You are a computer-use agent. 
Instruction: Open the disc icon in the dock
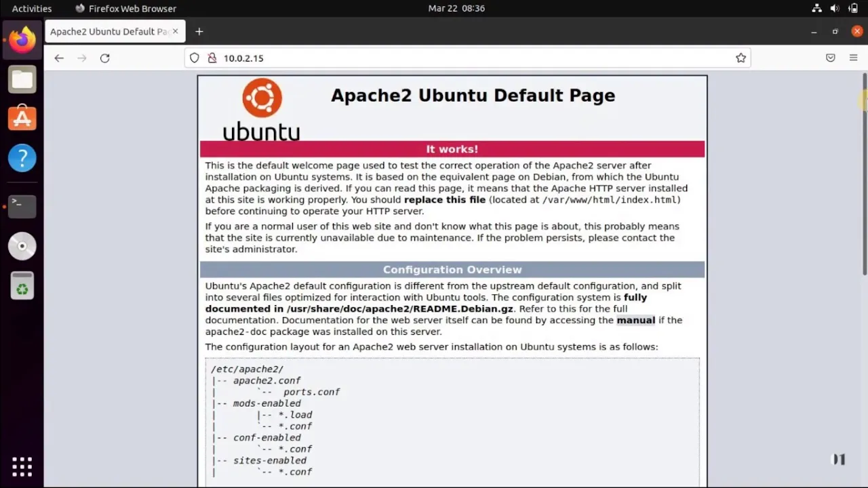[x=22, y=246]
